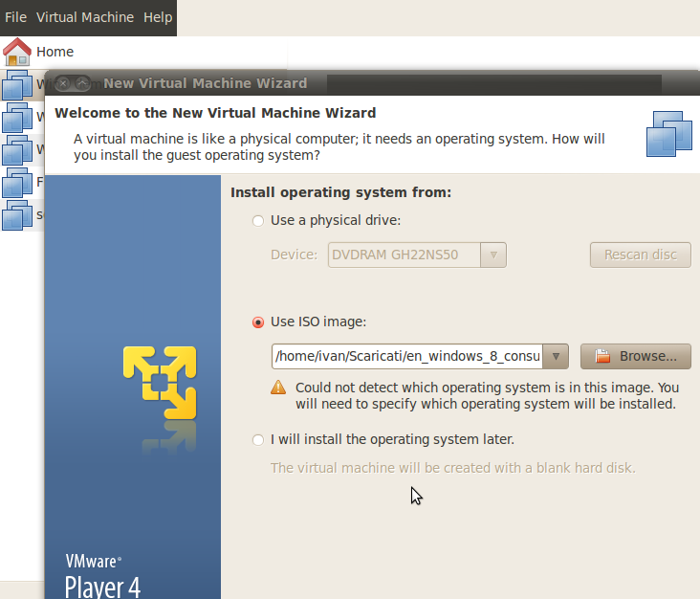Select first virtual machine icon below Home
Image resolution: width=700 pixels, height=599 pixels.
tap(17, 85)
